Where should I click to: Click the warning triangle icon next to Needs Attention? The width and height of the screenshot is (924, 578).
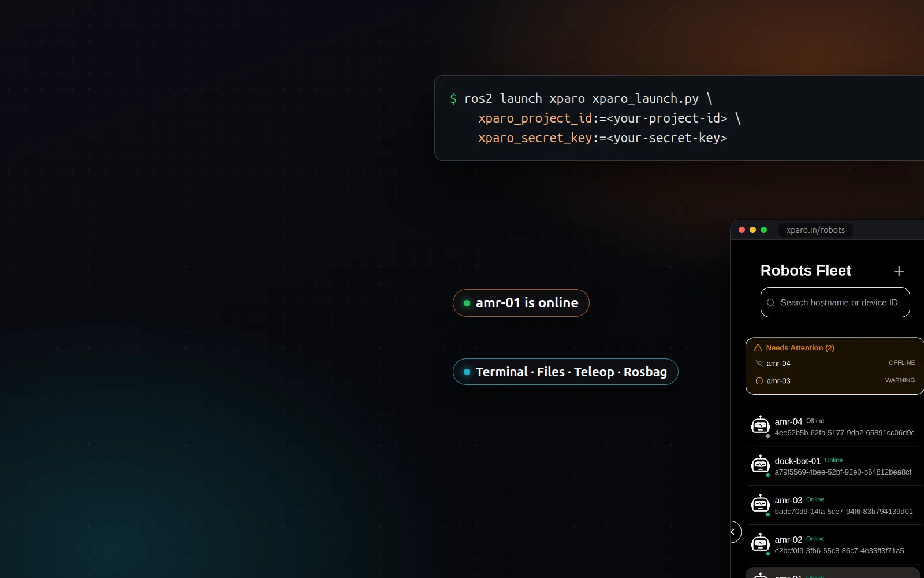[x=758, y=348]
